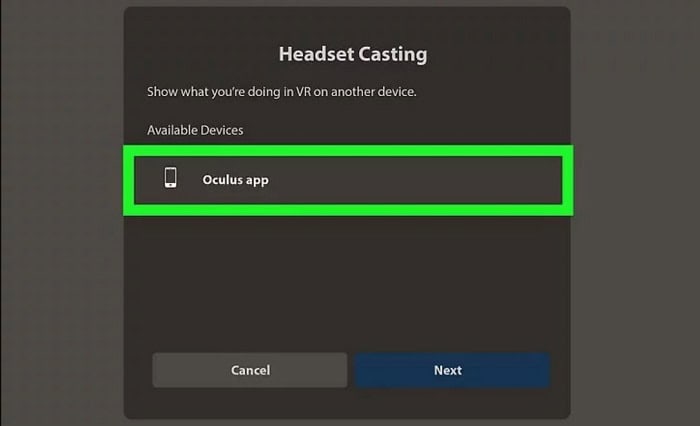The width and height of the screenshot is (700, 426).
Task: Click the blank dialog area above Cancel
Action: (250, 313)
